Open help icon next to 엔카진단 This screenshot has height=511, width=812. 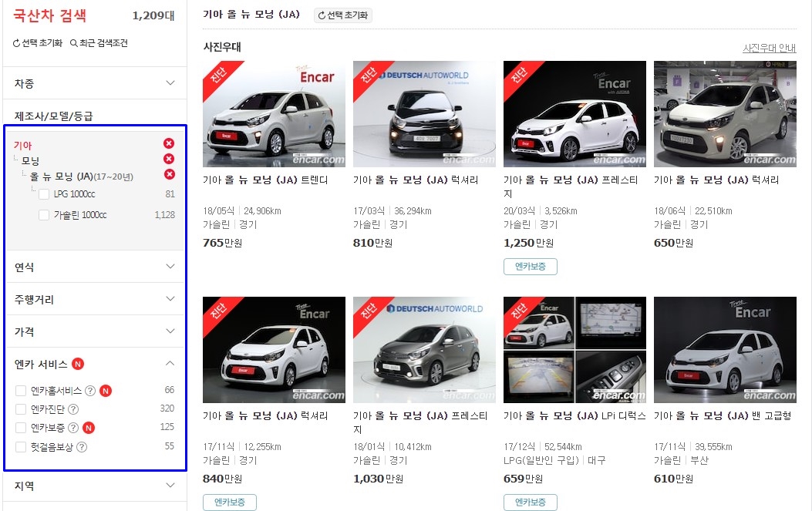[73, 409]
